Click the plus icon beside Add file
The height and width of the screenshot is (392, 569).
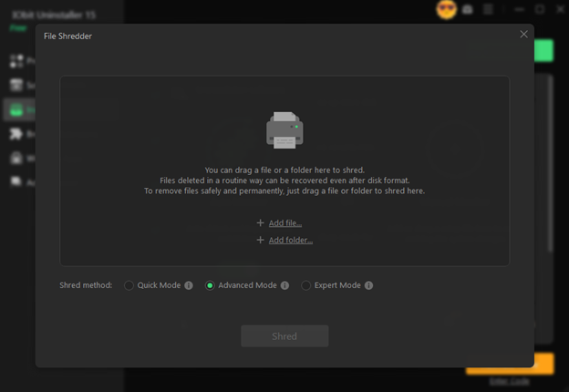[261, 223]
